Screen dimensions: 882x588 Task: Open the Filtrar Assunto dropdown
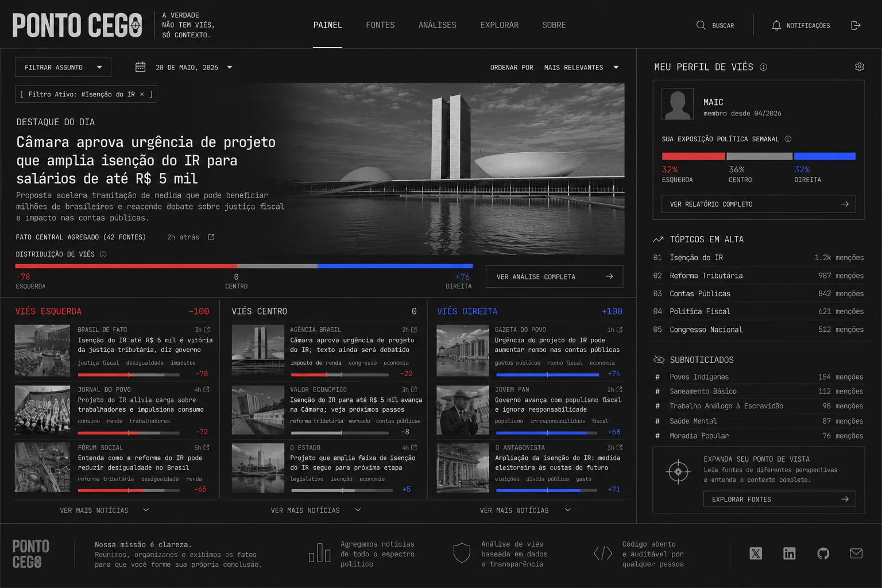pyautogui.click(x=63, y=67)
